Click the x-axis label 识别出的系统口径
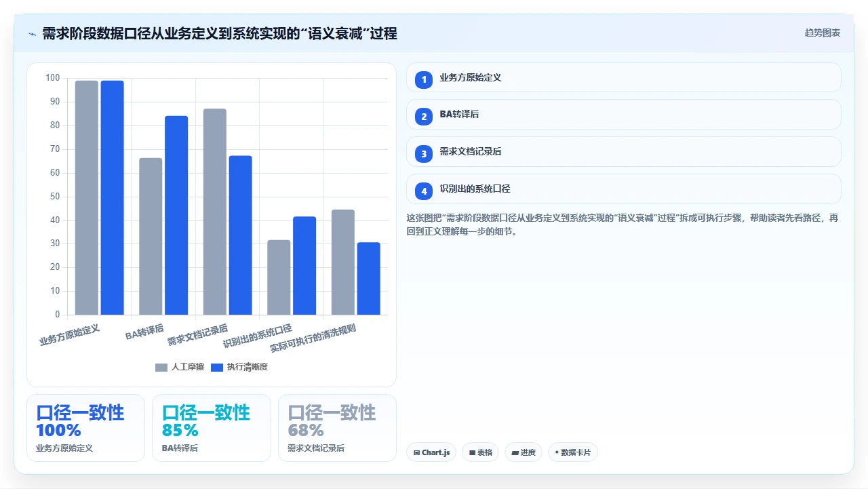 pos(258,336)
